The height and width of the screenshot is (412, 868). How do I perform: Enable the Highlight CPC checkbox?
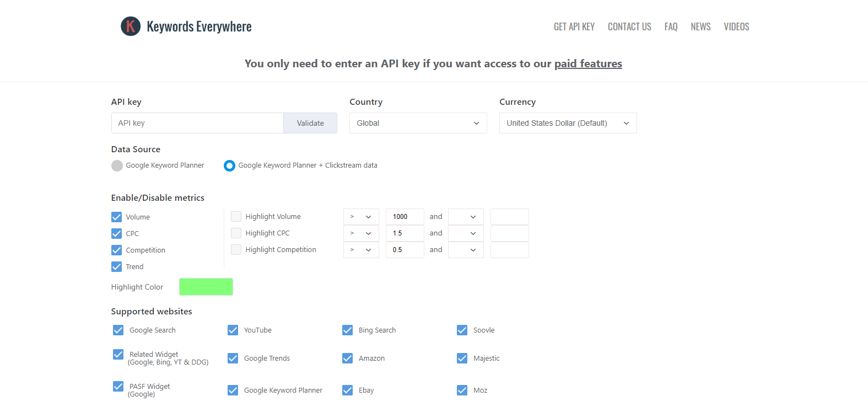click(236, 233)
